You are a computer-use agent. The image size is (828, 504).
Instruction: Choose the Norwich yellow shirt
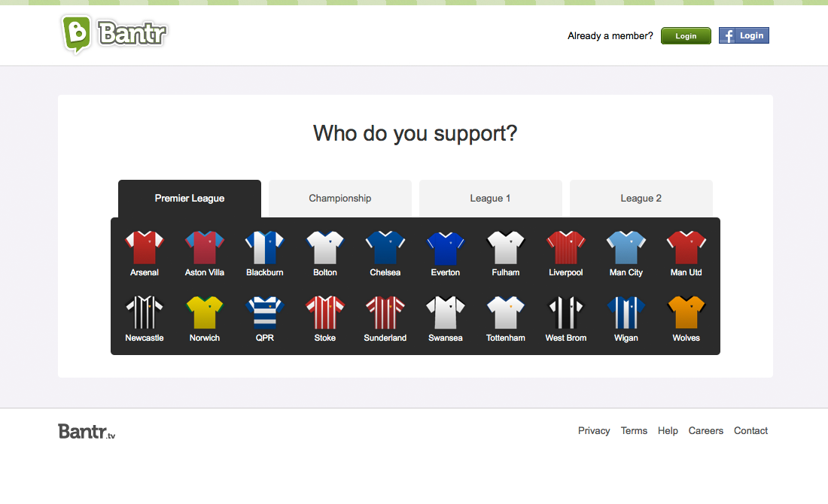point(204,312)
